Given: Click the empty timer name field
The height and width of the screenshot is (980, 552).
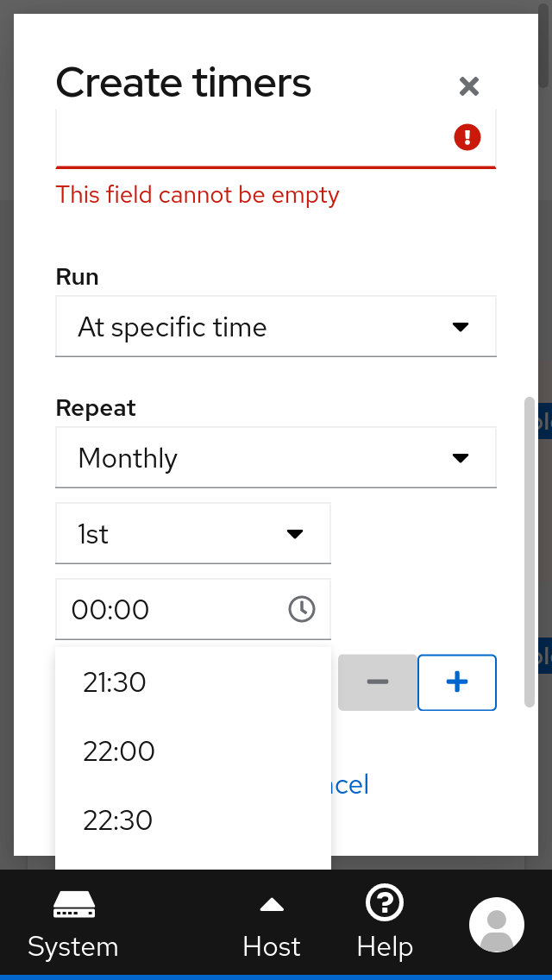Looking at the screenshot, I should [259, 138].
